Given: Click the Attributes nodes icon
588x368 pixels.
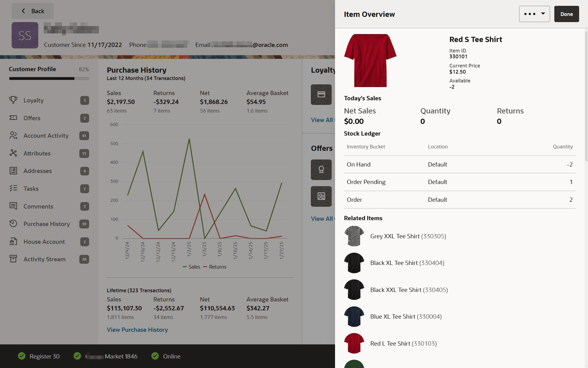Looking at the screenshot, I should [x=13, y=153].
